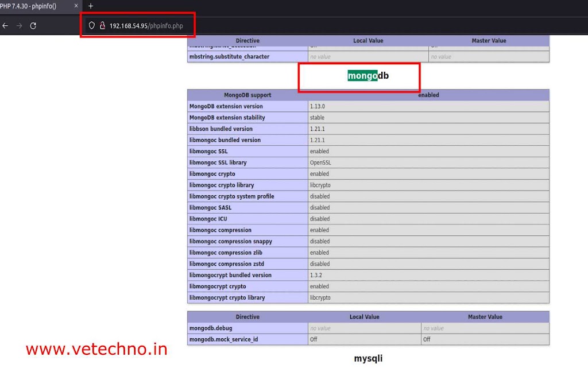Click the highlighted mongodb section heading

pos(368,75)
